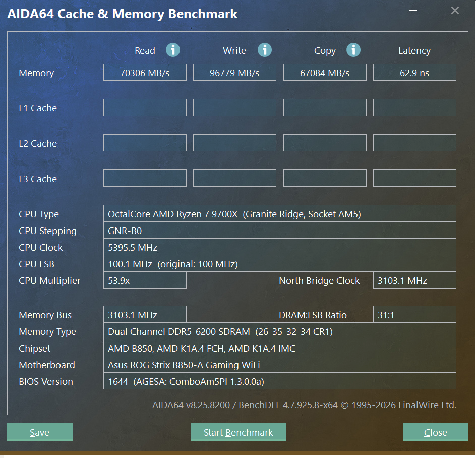Viewport: 476px width, 458px height.
Task: Minimize the AIDA64 benchmark window
Action: pyautogui.click(x=413, y=11)
